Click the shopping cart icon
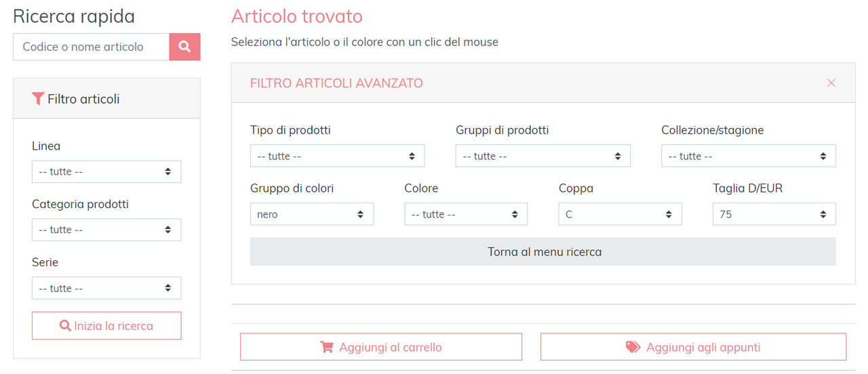 click(x=327, y=347)
